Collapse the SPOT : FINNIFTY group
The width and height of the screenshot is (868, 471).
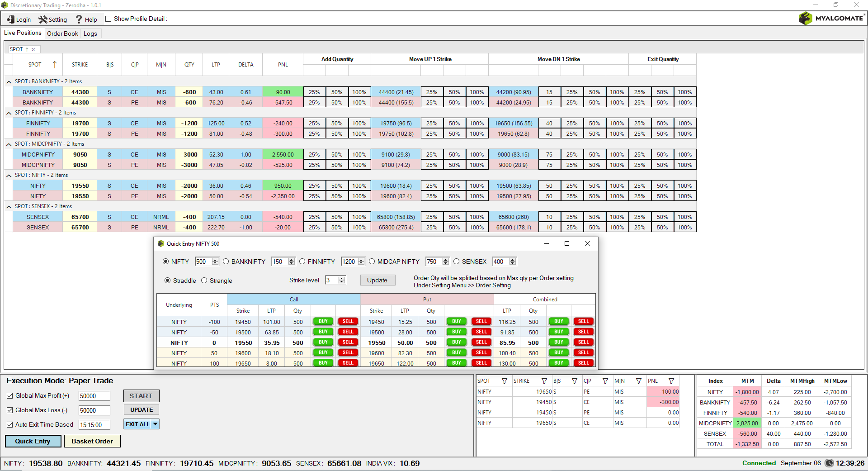(9, 113)
